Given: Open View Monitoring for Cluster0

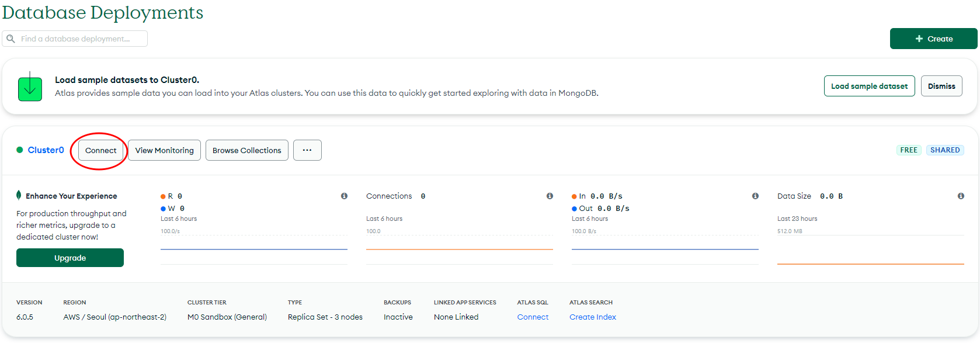Looking at the screenshot, I should pos(165,150).
